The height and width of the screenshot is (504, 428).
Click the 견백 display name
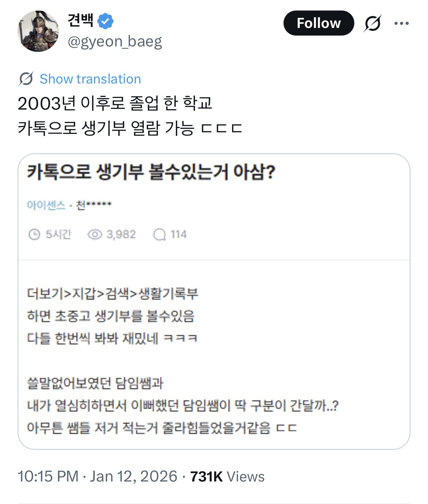(x=81, y=22)
